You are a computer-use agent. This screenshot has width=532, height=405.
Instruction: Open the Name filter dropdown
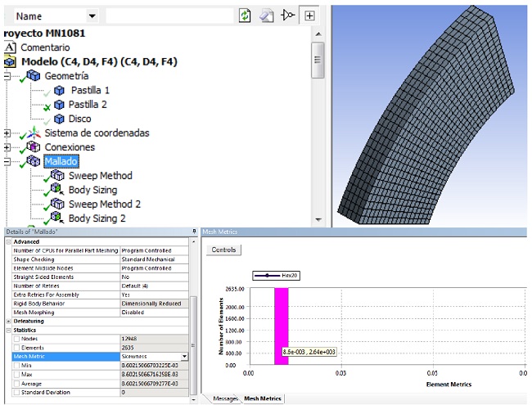coord(91,16)
